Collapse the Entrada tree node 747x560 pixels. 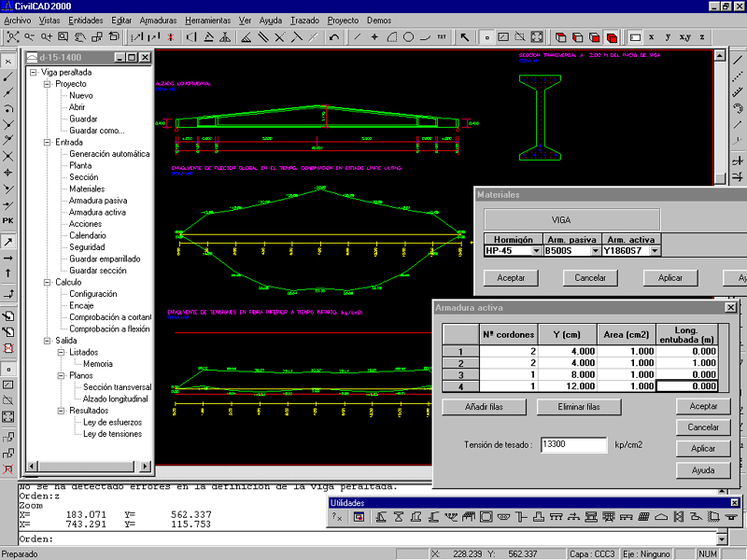pos(46,143)
